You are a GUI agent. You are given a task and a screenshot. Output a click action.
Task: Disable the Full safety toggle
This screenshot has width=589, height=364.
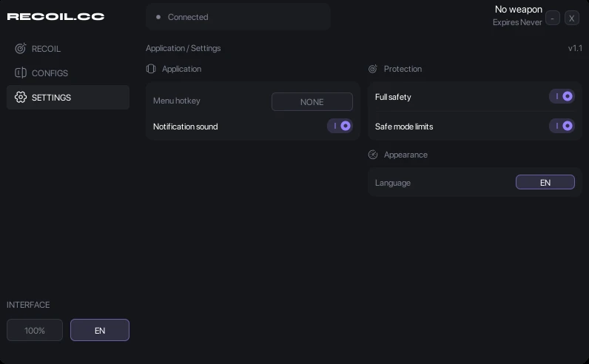[562, 96]
